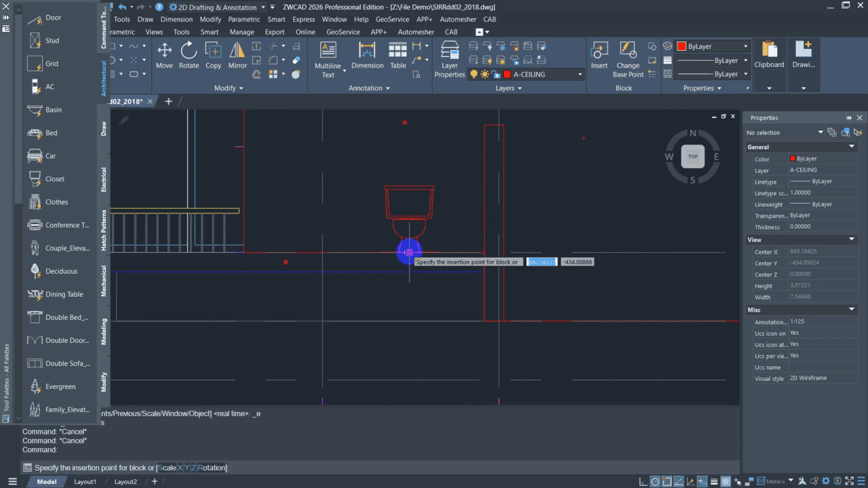Collapse the General section in Properties

click(852, 146)
